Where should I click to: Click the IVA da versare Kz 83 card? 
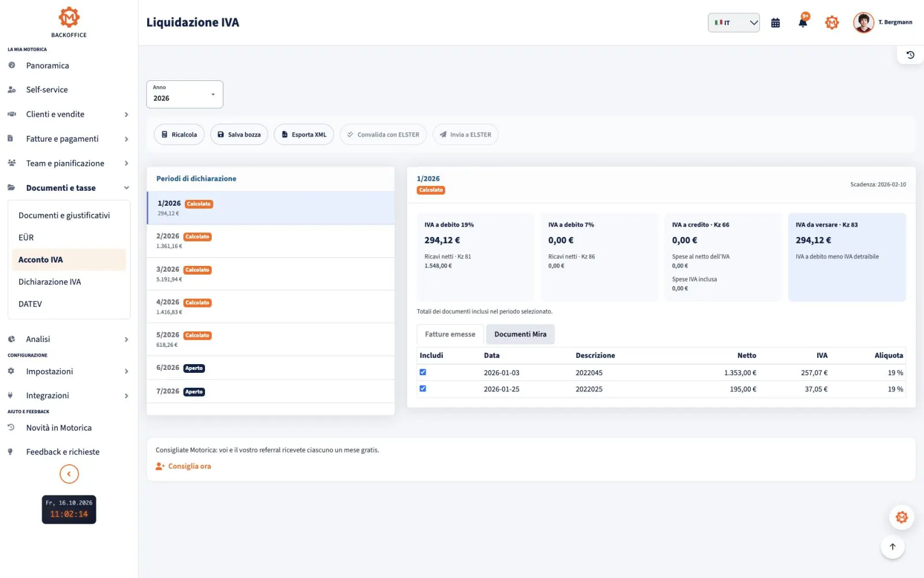click(x=847, y=257)
